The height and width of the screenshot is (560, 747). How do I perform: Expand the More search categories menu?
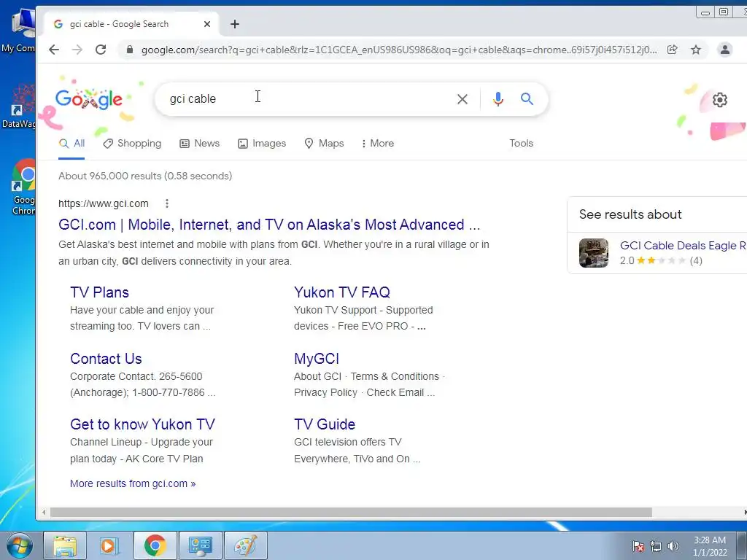pos(377,144)
